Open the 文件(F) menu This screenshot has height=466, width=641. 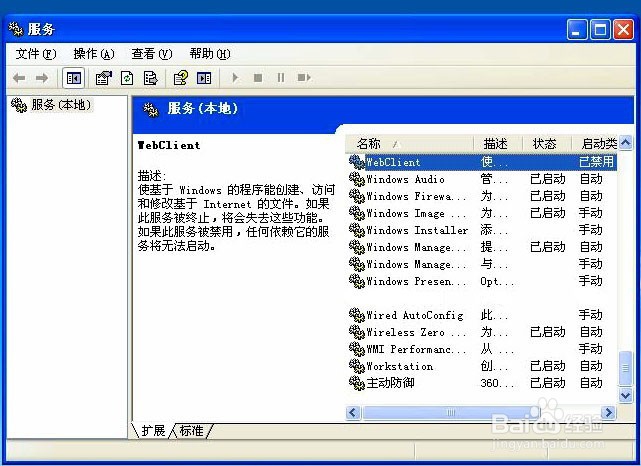(36, 54)
